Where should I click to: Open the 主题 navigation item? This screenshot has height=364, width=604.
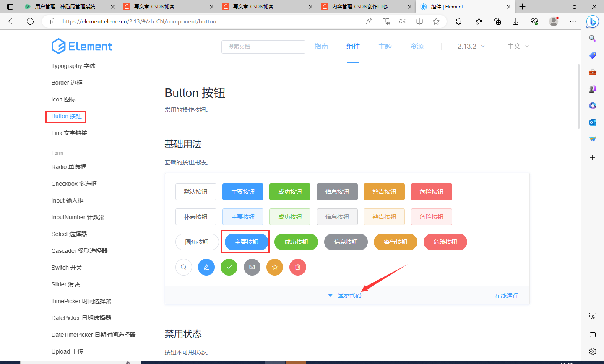[x=385, y=46]
